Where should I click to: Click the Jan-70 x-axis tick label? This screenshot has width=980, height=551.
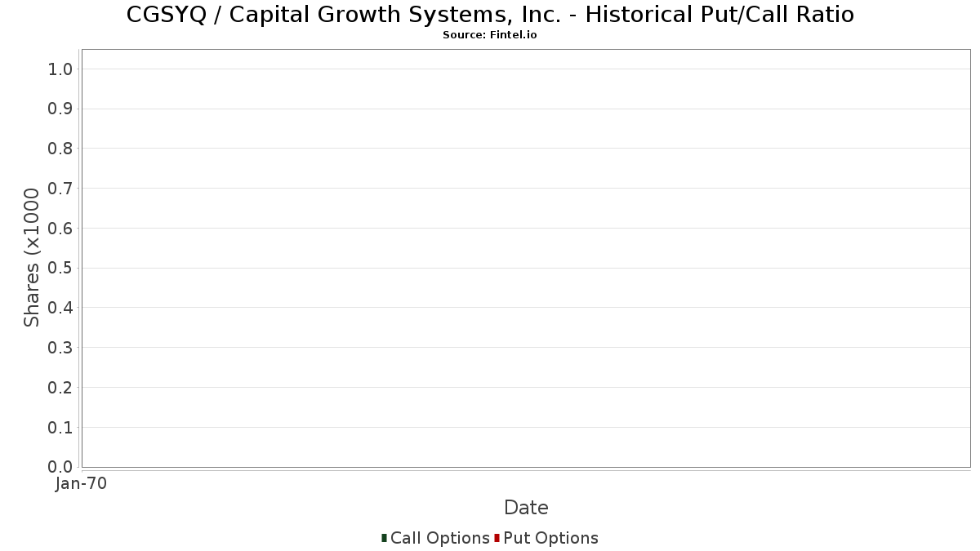point(81,484)
